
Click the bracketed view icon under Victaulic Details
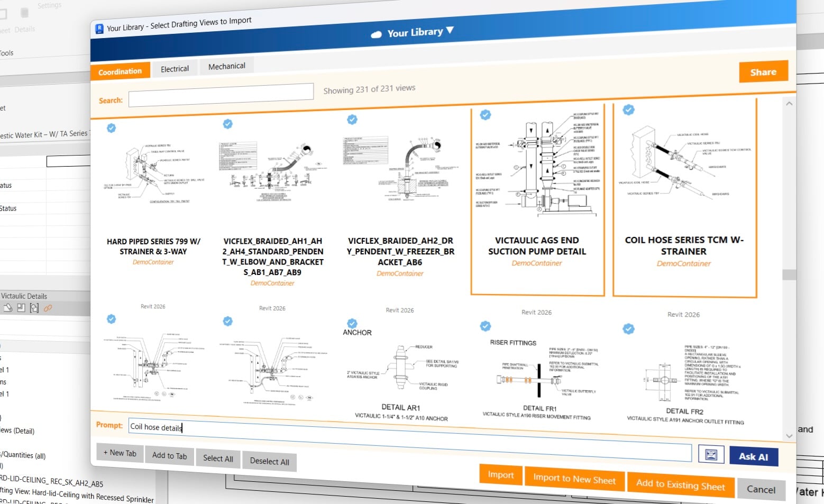34,308
